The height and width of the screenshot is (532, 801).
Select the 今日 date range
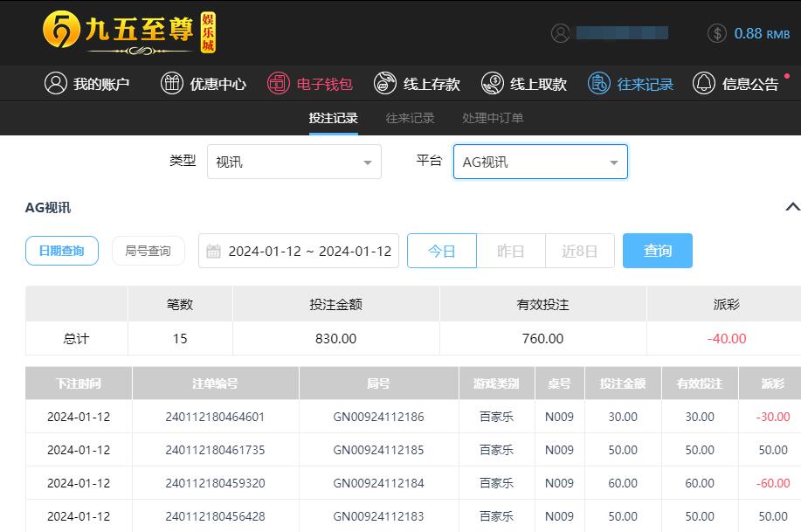click(x=442, y=251)
